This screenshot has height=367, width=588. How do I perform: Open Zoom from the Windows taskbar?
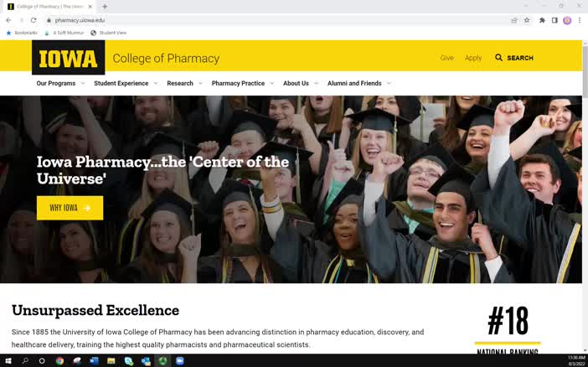[180, 361]
